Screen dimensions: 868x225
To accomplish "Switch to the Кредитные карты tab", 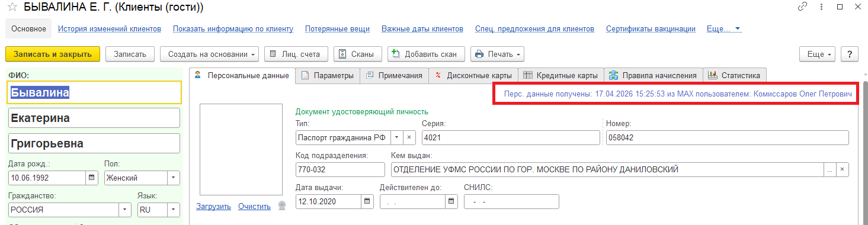I will click(561, 75).
